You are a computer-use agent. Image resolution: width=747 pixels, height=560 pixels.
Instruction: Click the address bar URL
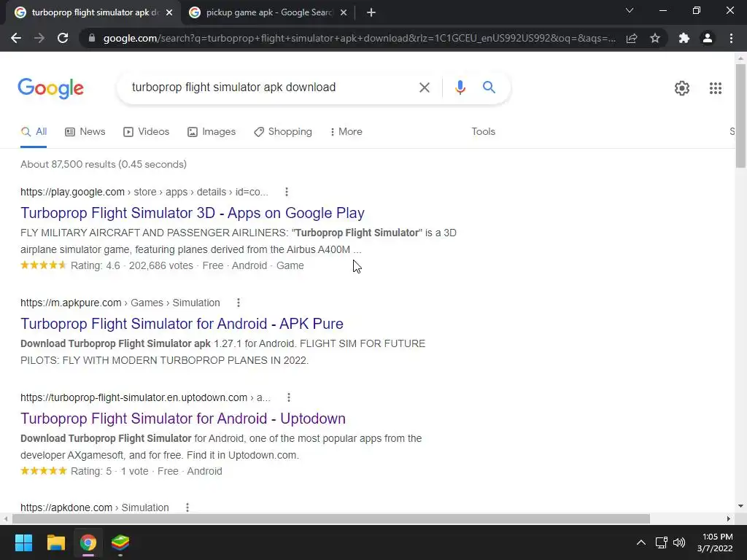click(359, 38)
